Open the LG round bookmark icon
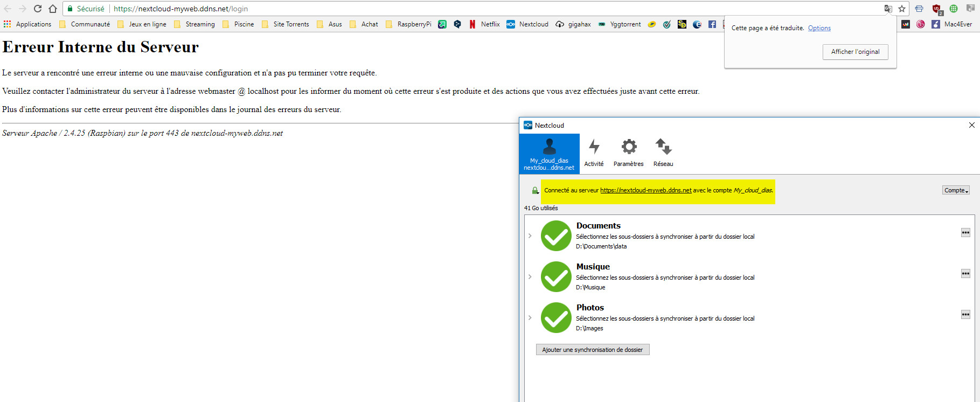The image size is (980, 402). click(x=921, y=24)
